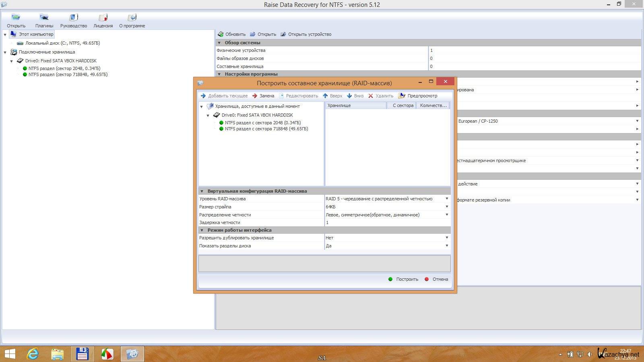The image size is (644, 362).
Task: Click the parity delay (Задержка четности) value field
Action: (386, 222)
